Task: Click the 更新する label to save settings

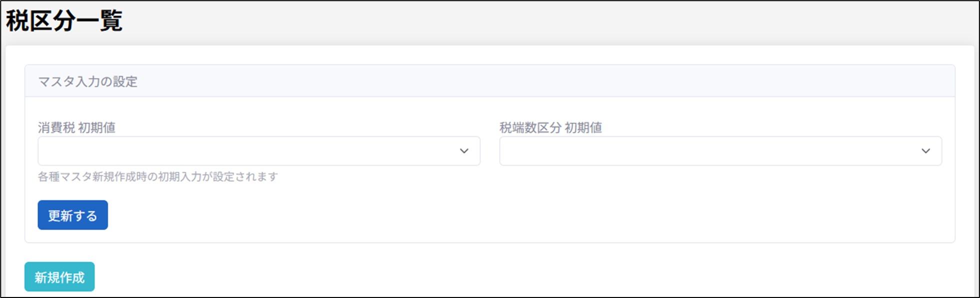Action: coord(72,216)
